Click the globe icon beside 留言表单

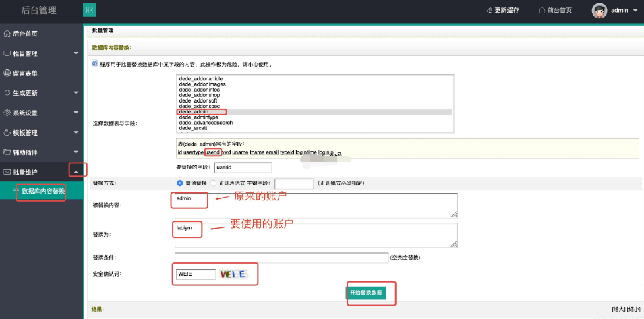(7, 73)
